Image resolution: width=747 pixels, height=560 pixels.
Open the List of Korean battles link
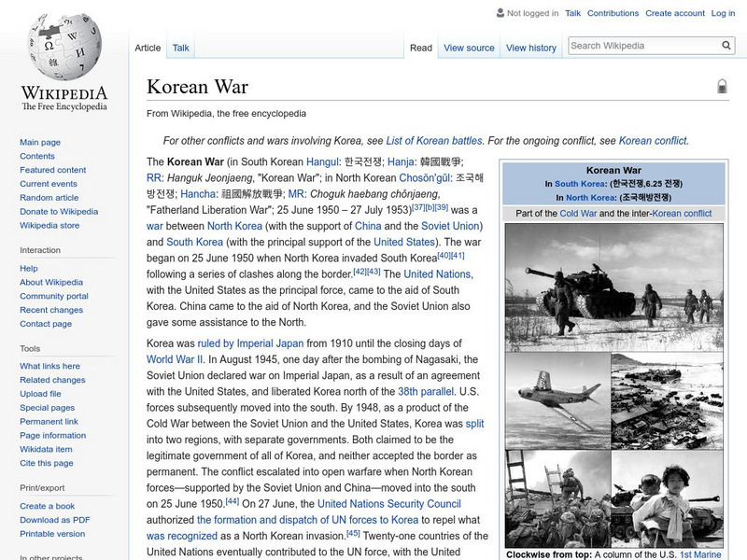click(434, 141)
